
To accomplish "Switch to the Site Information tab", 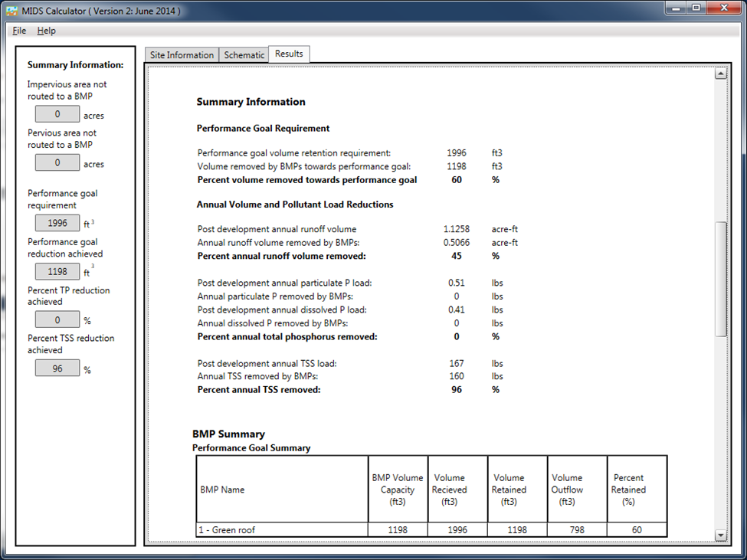I will (182, 55).
